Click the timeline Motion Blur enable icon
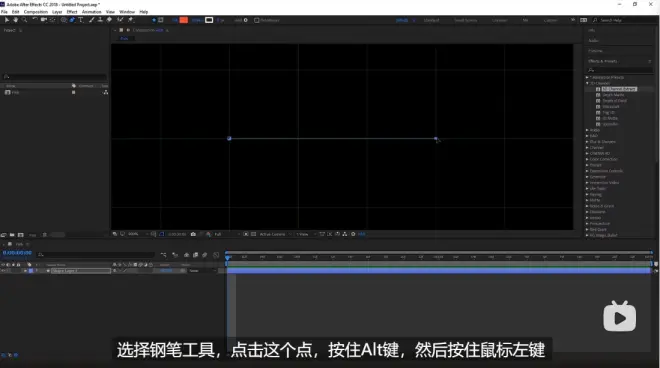 pos(205,255)
